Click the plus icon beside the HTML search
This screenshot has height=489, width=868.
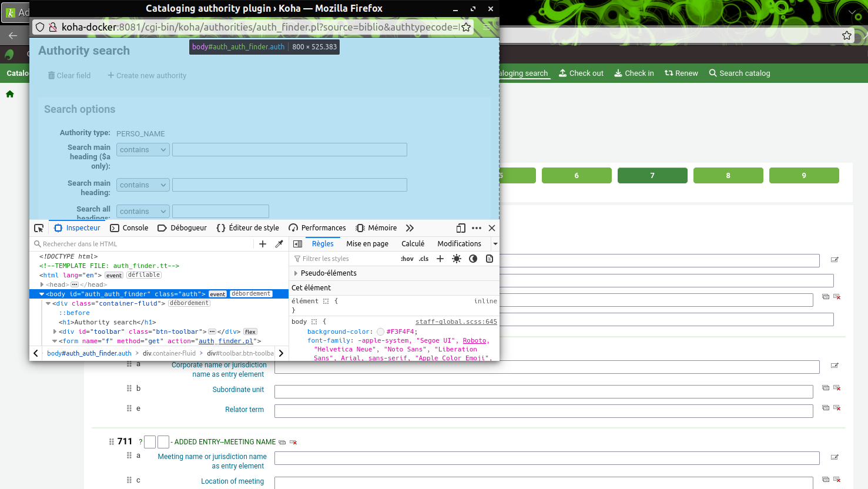click(x=263, y=244)
